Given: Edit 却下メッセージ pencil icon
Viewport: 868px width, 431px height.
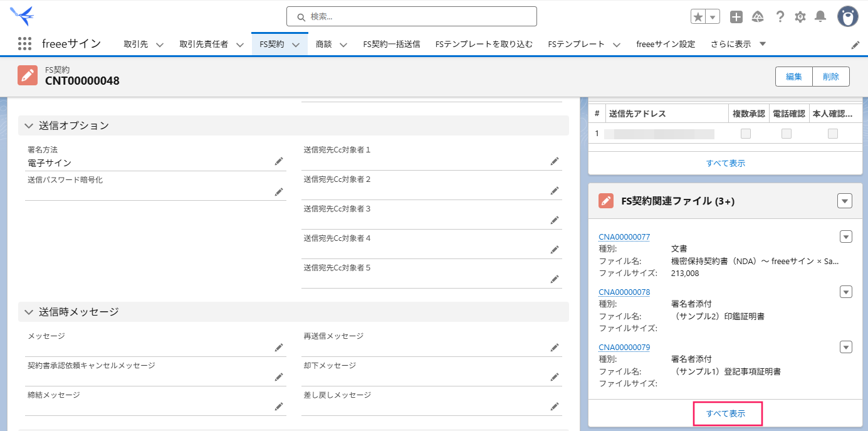Looking at the screenshot, I should [554, 377].
